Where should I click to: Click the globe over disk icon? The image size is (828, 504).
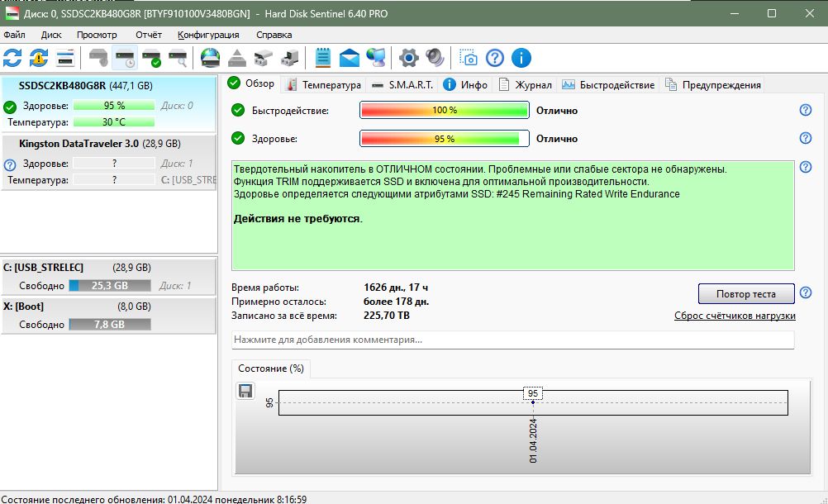[x=210, y=58]
